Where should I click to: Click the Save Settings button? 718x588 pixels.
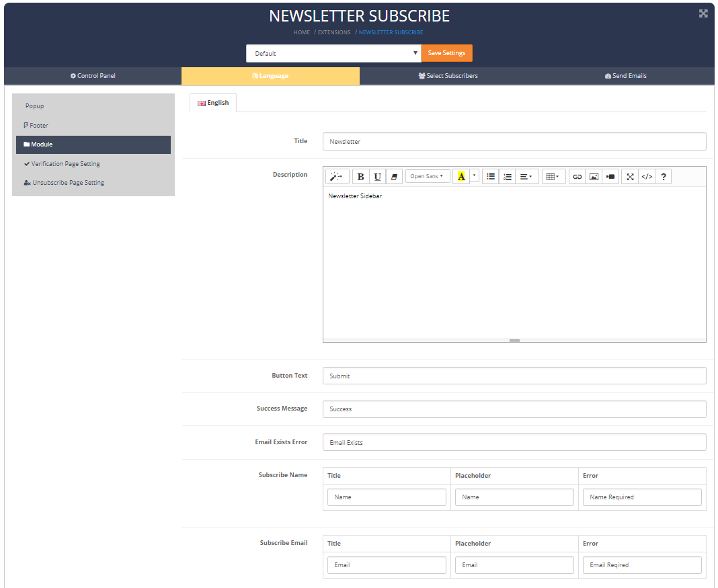446,53
